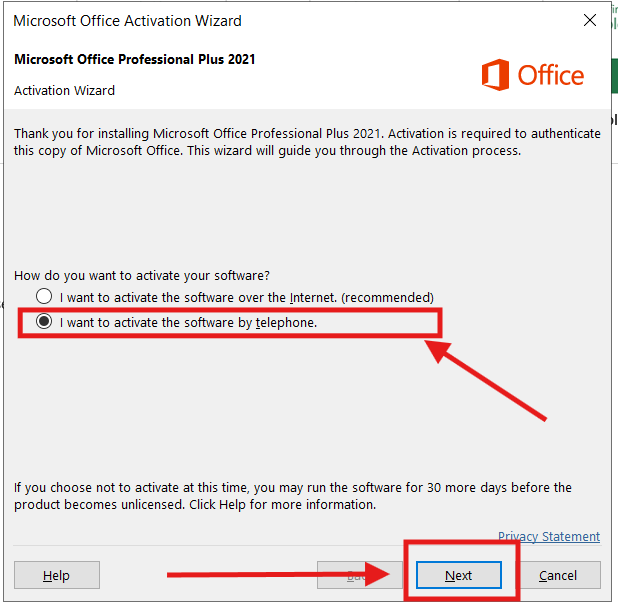618x606 pixels.
Task: Click the "Activation Wizard" subtitle text
Action: (x=64, y=90)
